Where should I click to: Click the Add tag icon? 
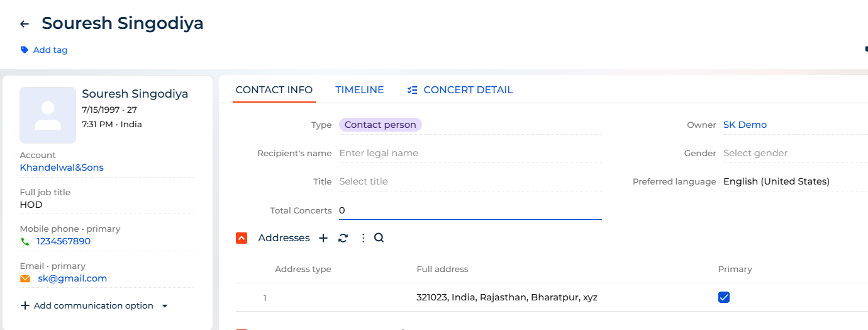pyautogui.click(x=25, y=50)
